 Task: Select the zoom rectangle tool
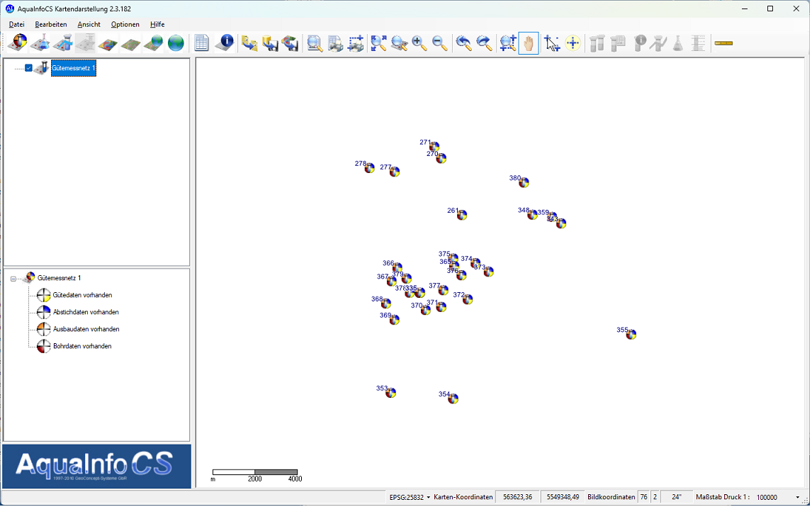pyautogui.click(x=508, y=43)
